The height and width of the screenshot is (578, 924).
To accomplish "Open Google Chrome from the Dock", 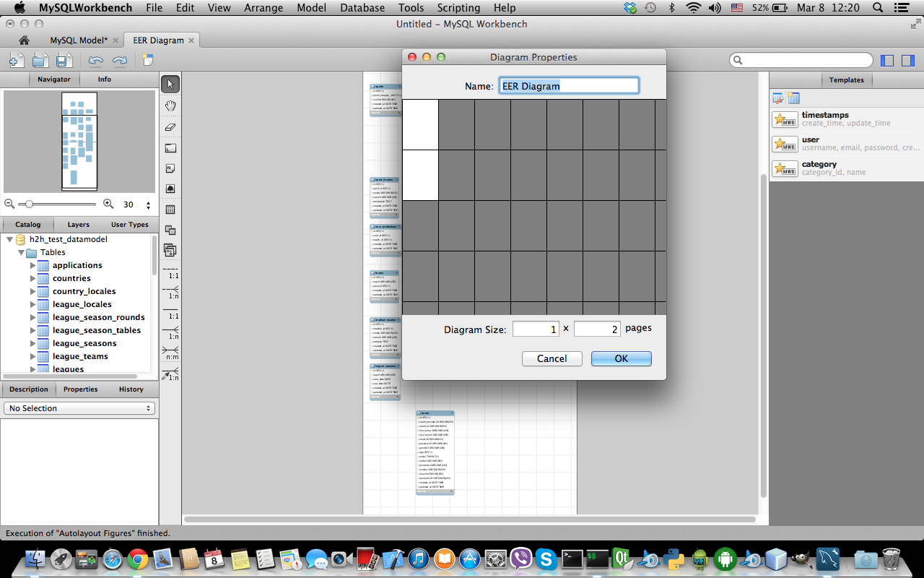I will tap(138, 558).
